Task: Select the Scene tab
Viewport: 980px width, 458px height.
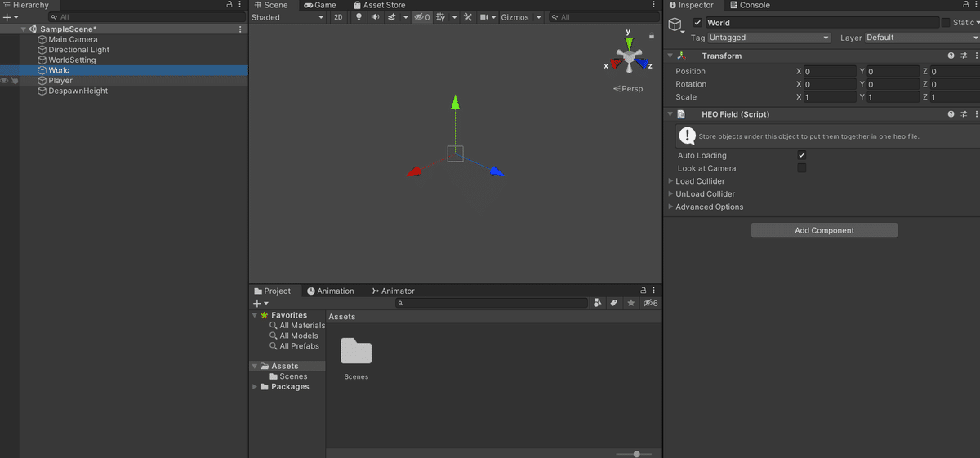Action: point(270,5)
